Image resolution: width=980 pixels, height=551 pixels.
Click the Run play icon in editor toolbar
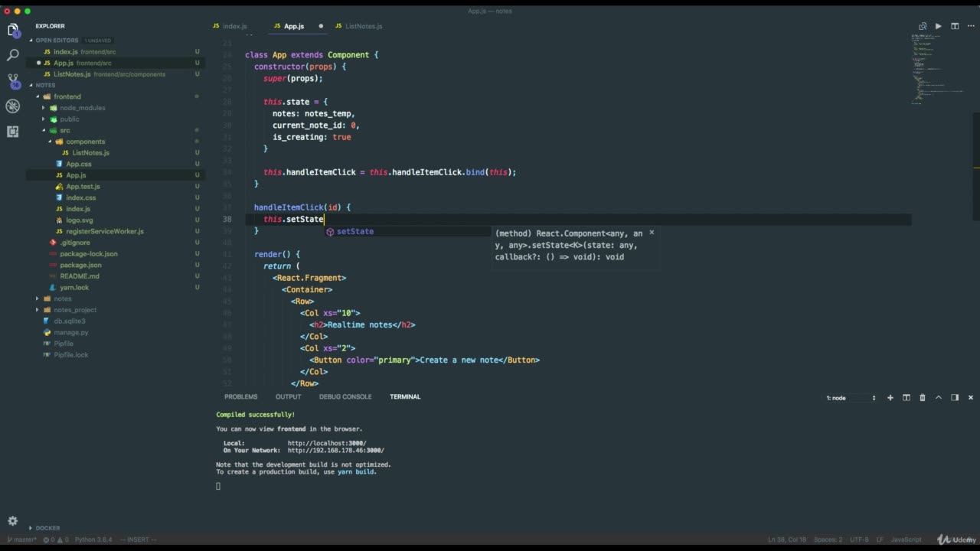pyautogui.click(x=939, y=26)
